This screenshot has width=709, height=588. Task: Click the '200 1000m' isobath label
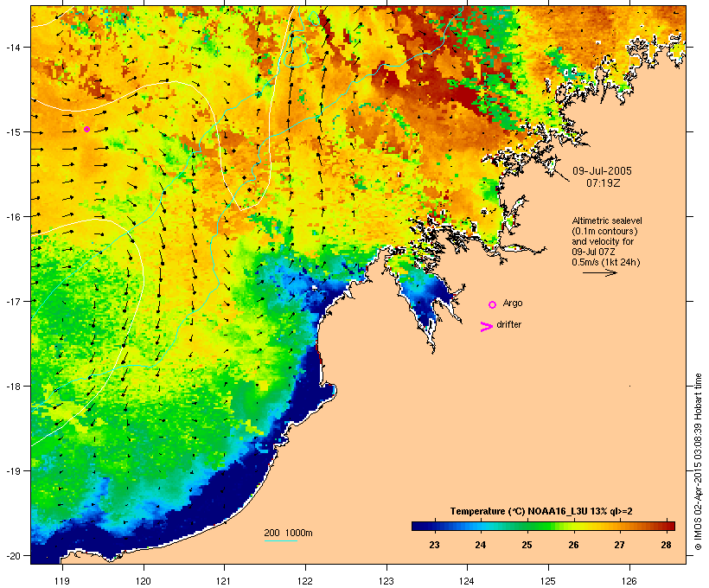[x=288, y=533]
